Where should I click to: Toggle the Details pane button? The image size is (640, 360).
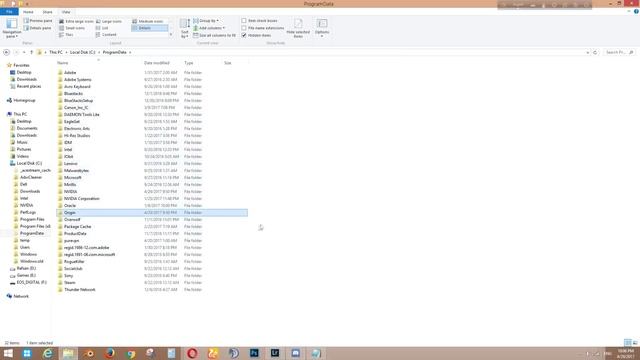click(38, 28)
